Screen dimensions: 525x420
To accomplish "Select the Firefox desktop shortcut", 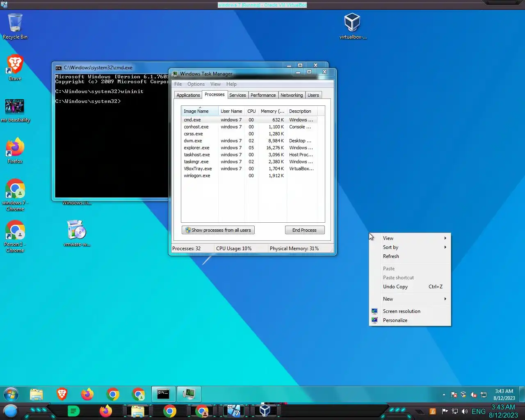I will [15, 151].
